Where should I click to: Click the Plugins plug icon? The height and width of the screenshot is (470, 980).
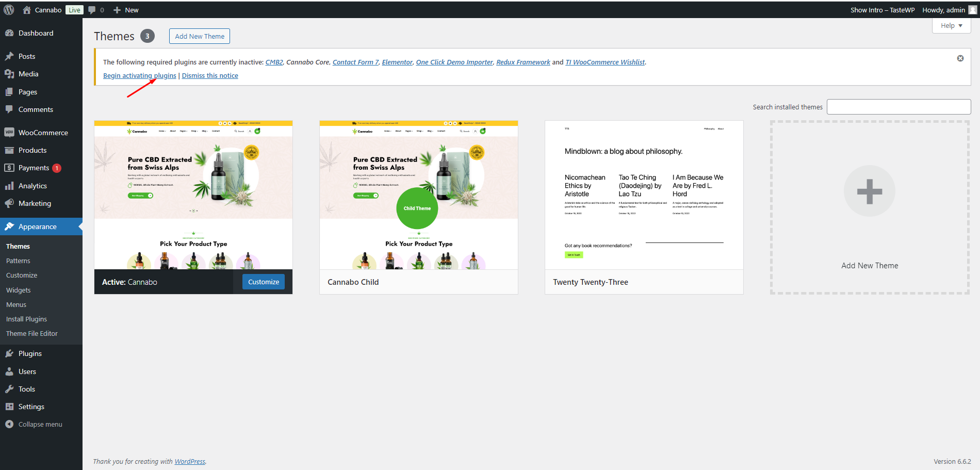pos(9,353)
